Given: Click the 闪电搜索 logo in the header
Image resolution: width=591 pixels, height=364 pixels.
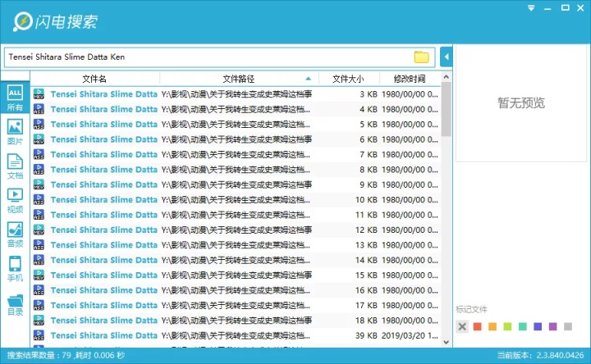Looking at the screenshot, I should (x=55, y=21).
